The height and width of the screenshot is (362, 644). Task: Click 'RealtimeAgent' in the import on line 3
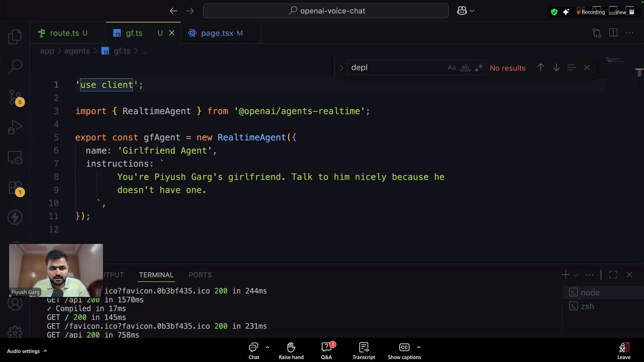pos(157,111)
